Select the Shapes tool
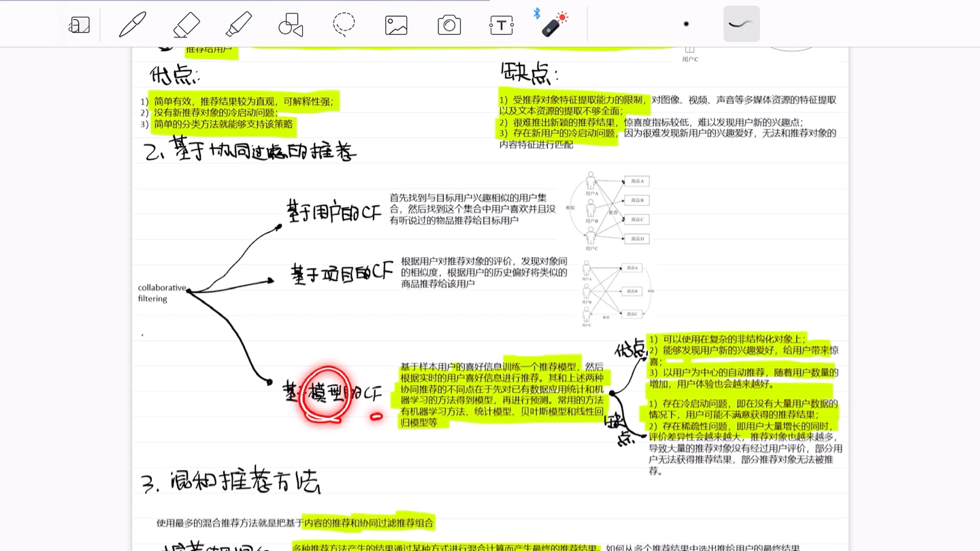This screenshot has height=551, width=980. coord(291,25)
